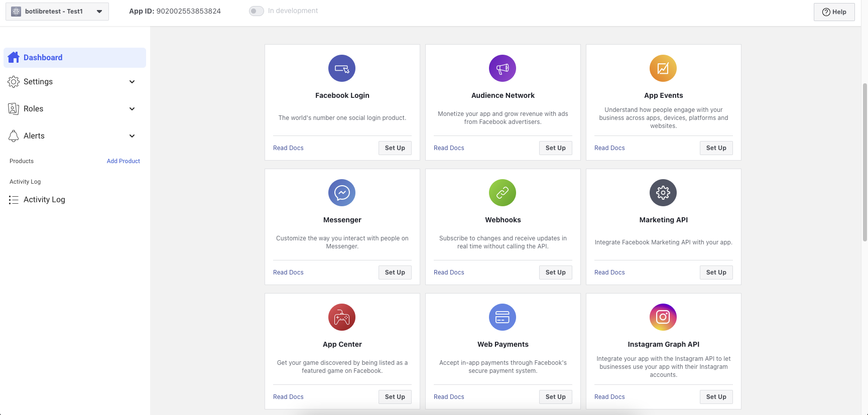
Task: Select the Roles sidebar label
Action: coord(34,109)
